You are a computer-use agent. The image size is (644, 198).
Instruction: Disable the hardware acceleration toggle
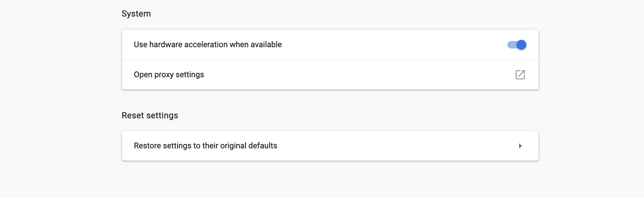[517, 45]
